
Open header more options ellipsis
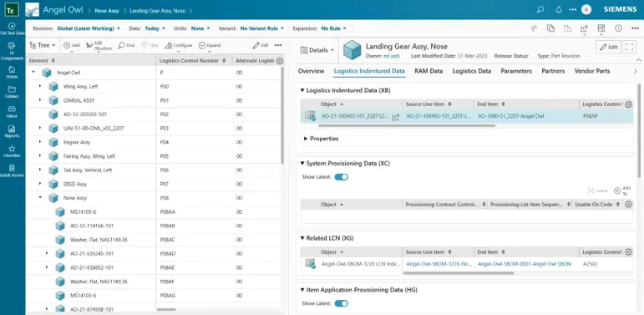tap(572, 9)
